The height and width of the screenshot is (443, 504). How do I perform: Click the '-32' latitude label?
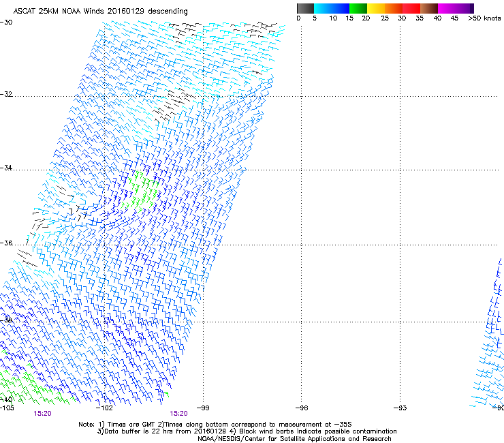[x=6, y=94]
